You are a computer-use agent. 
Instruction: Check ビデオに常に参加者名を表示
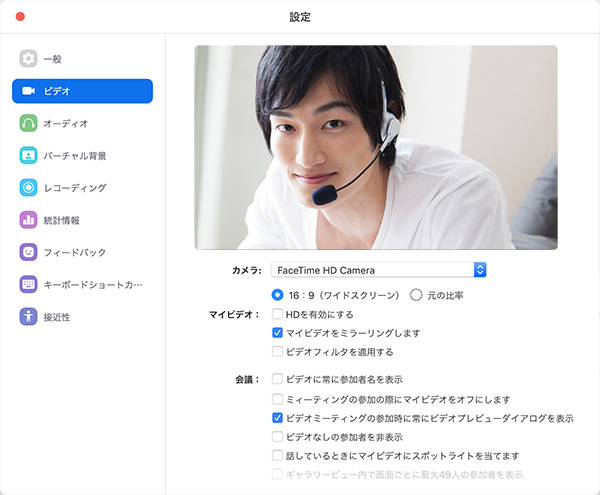pos(277,380)
